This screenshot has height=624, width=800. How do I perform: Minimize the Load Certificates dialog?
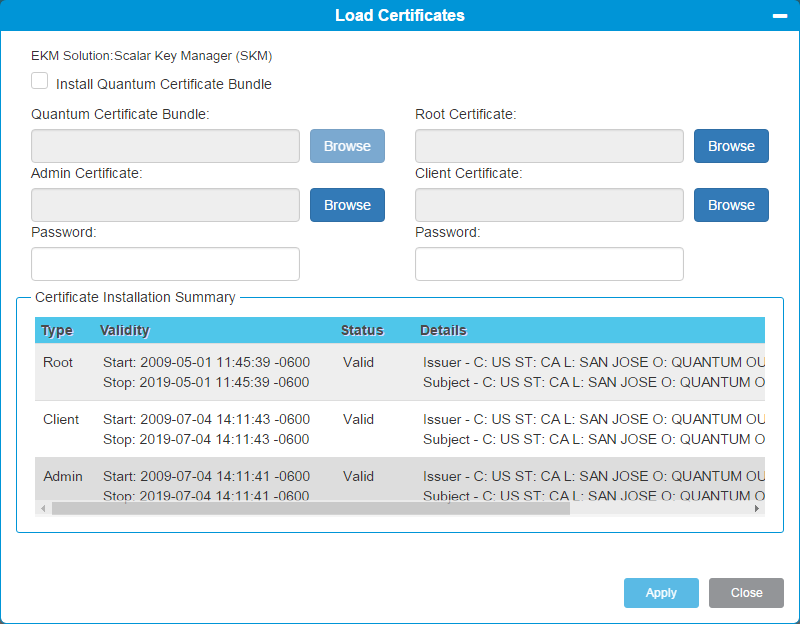tap(778, 16)
